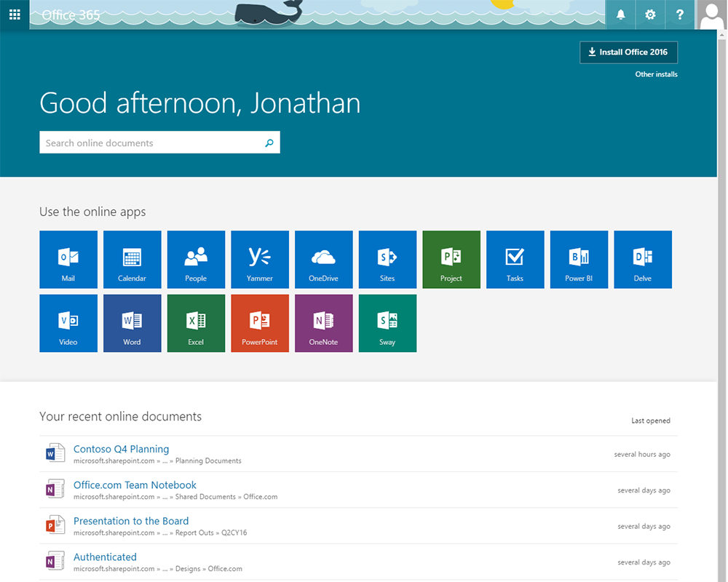
Task: Open the Contoso Q4 Planning document
Action: pos(121,449)
